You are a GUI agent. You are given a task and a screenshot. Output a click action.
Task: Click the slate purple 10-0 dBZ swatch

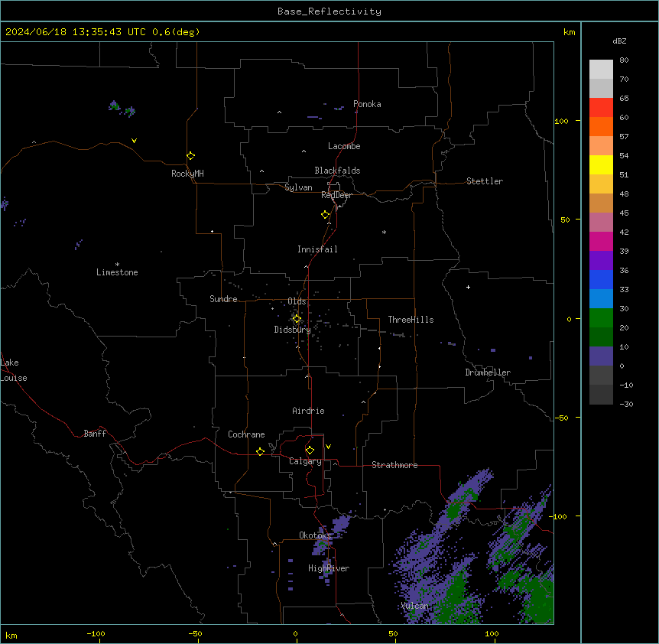601,356
